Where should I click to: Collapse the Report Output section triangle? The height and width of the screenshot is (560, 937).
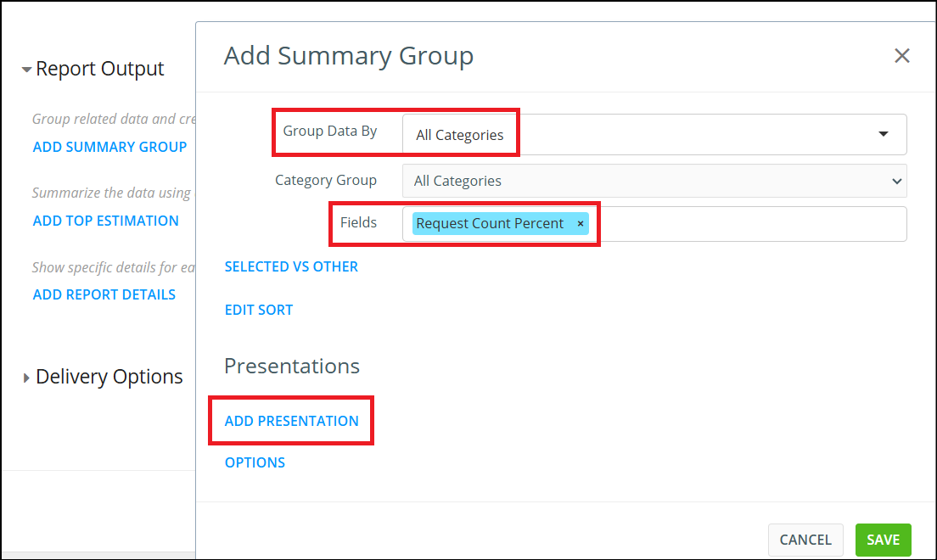[x=26, y=70]
